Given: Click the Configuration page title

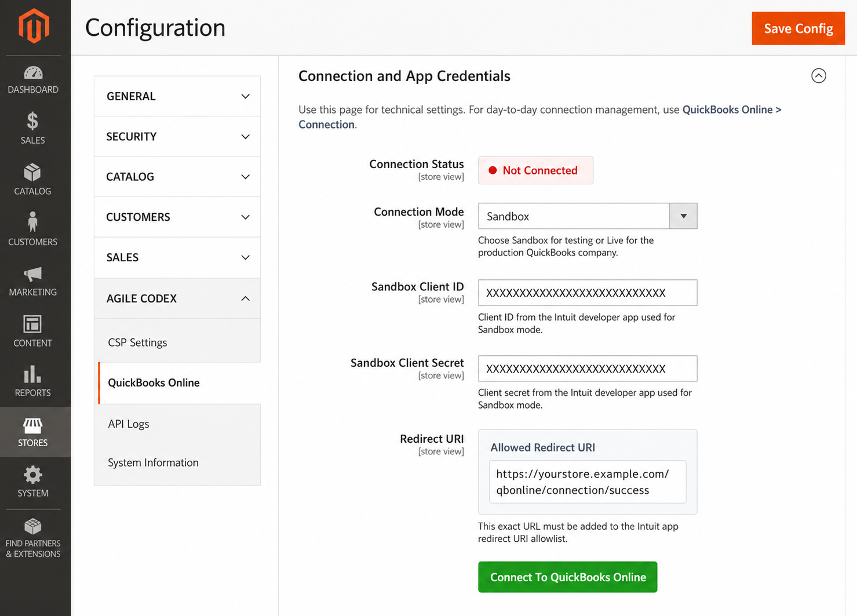Looking at the screenshot, I should pos(155,28).
